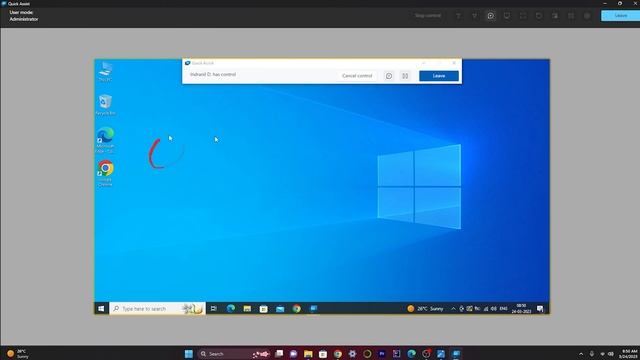Expand local system tray overflow chevron

point(581,354)
